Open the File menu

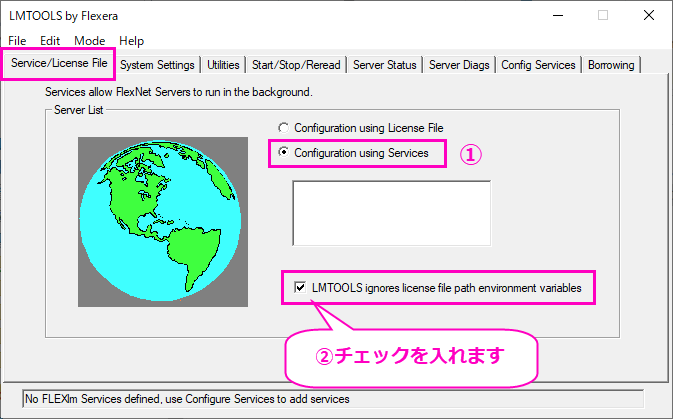coord(17,41)
